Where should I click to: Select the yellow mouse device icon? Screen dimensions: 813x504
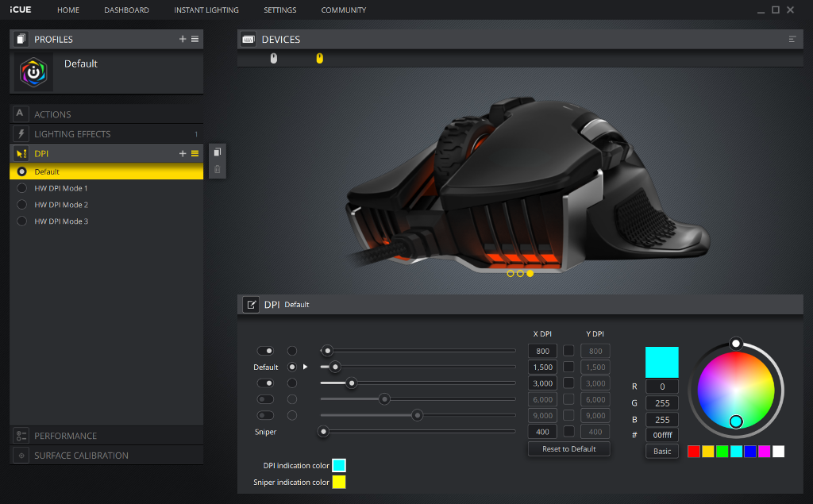320,59
